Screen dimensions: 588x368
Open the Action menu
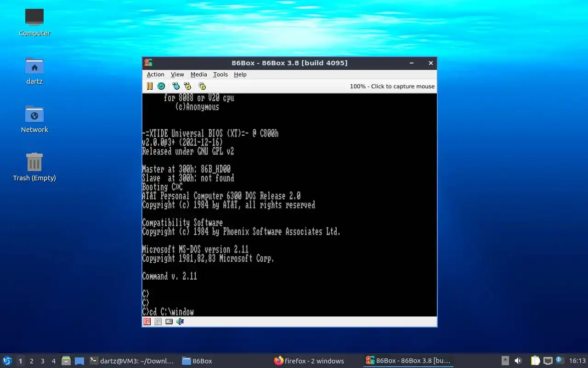[x=155, y=75]
